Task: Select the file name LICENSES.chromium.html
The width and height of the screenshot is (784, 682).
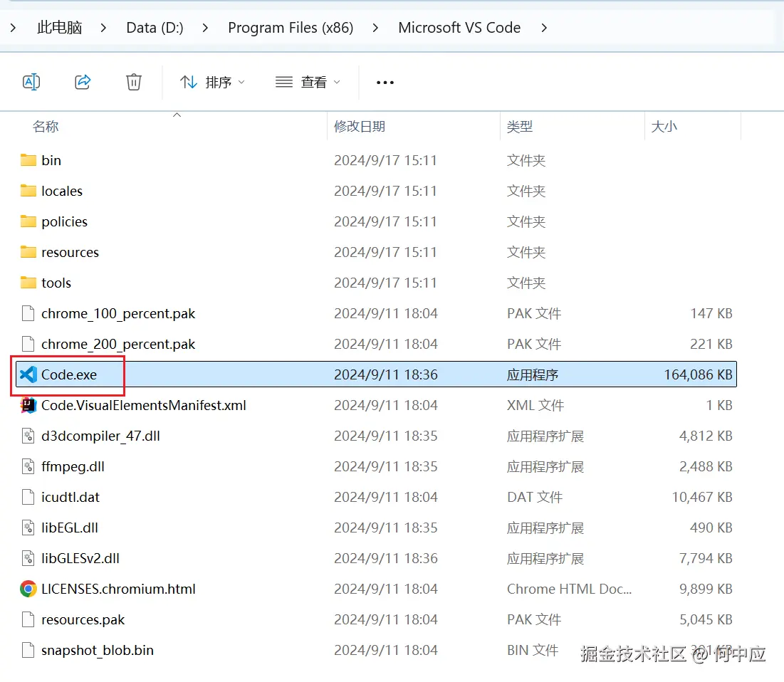Action: [118, 589]
